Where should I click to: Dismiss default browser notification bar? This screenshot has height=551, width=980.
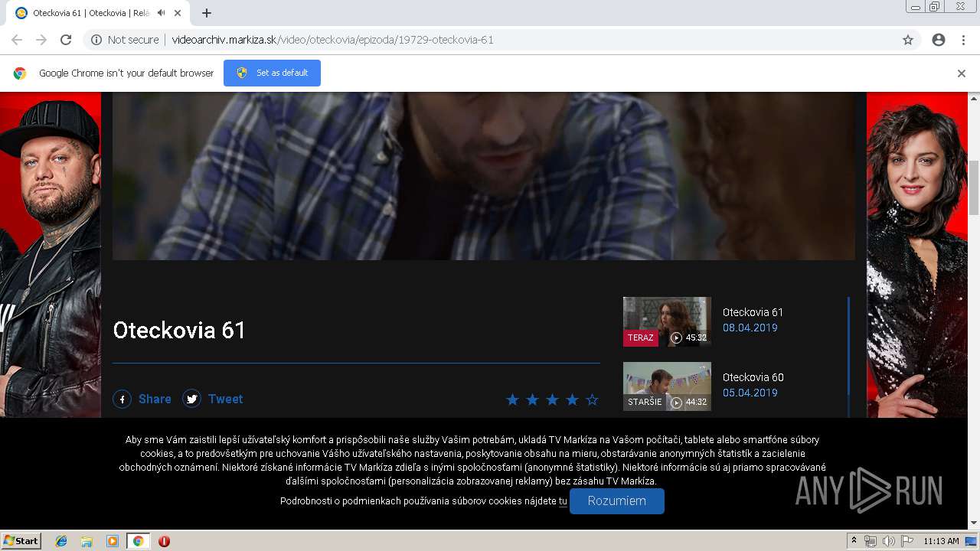962,73
